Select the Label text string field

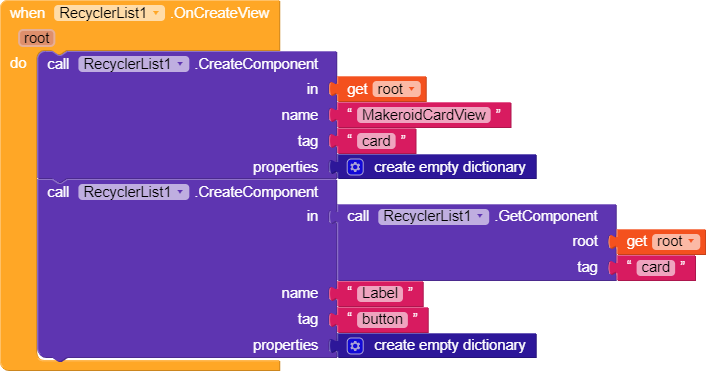coord(380,294)
